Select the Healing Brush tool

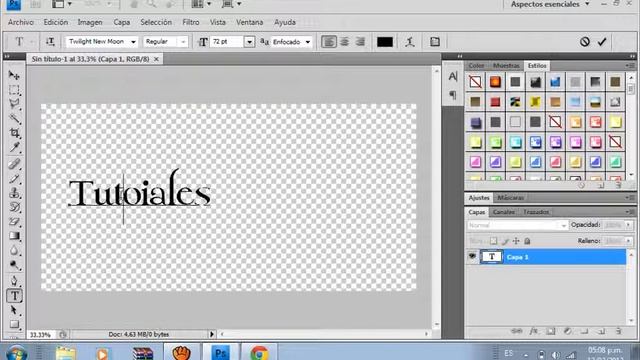pyautogui.click(x=14, y=164)
